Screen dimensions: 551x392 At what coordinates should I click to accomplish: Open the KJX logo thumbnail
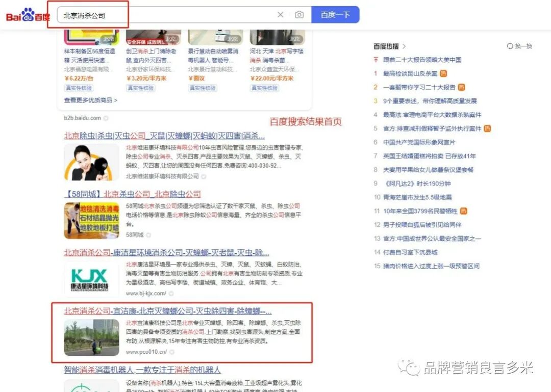point(91,279)
